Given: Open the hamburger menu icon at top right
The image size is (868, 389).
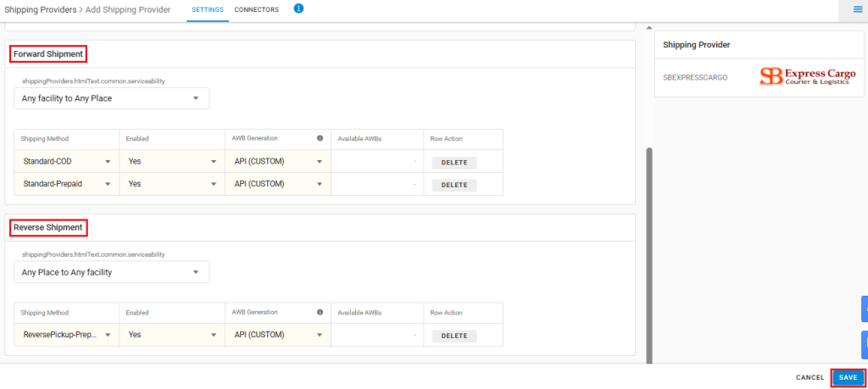Looking at the screenshot, I should [858, 9].
